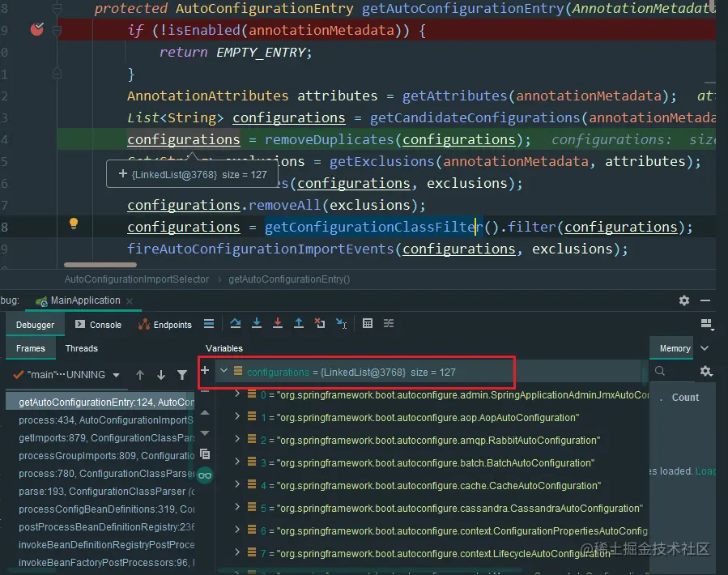Select the Threads tab
Screen dimensions: 728x575
tap(82, 348)
